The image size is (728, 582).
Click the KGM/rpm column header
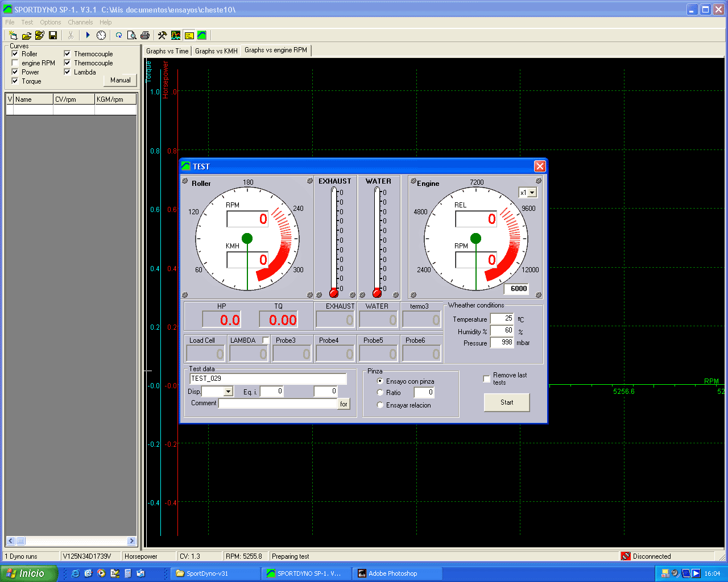tap(116, 99)
